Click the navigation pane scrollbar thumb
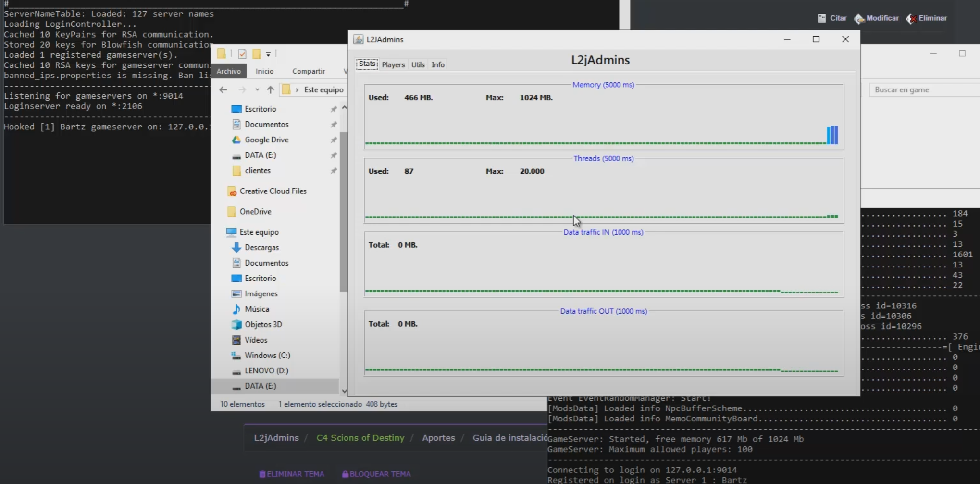 344,212
